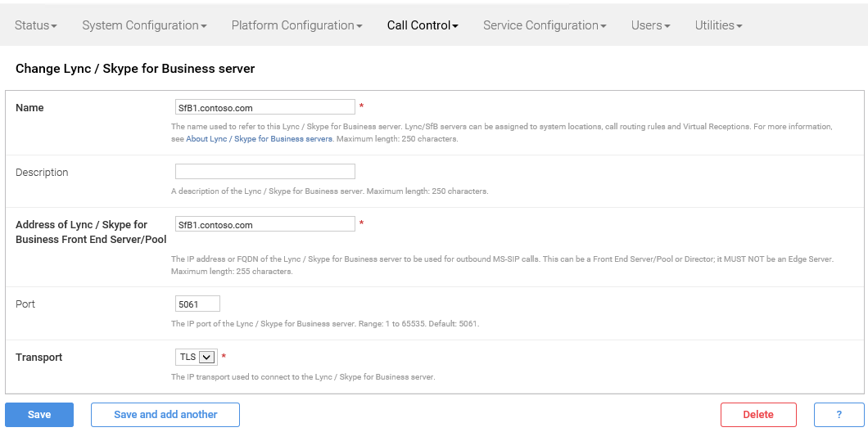Click the 'Port' label text

tap(25, 304)
